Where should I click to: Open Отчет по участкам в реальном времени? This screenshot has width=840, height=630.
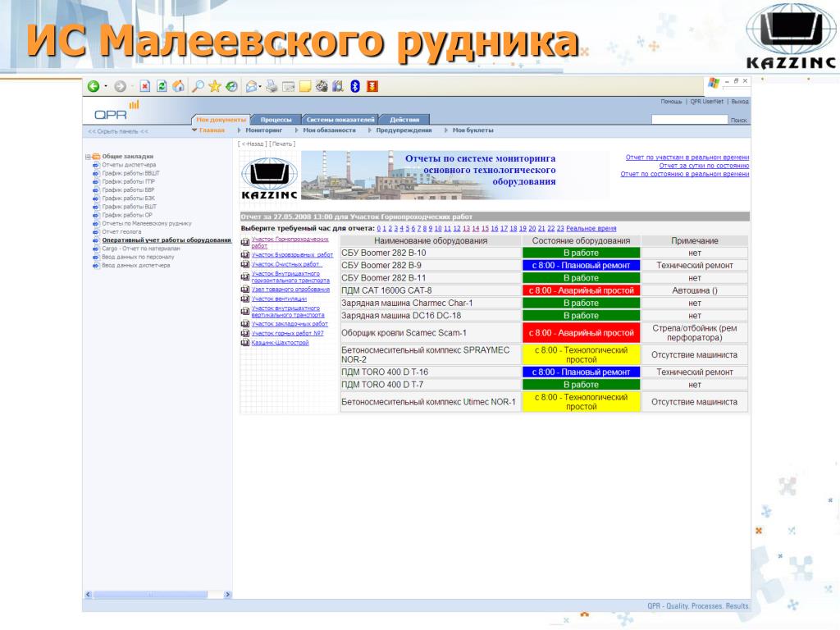point(687,157)
